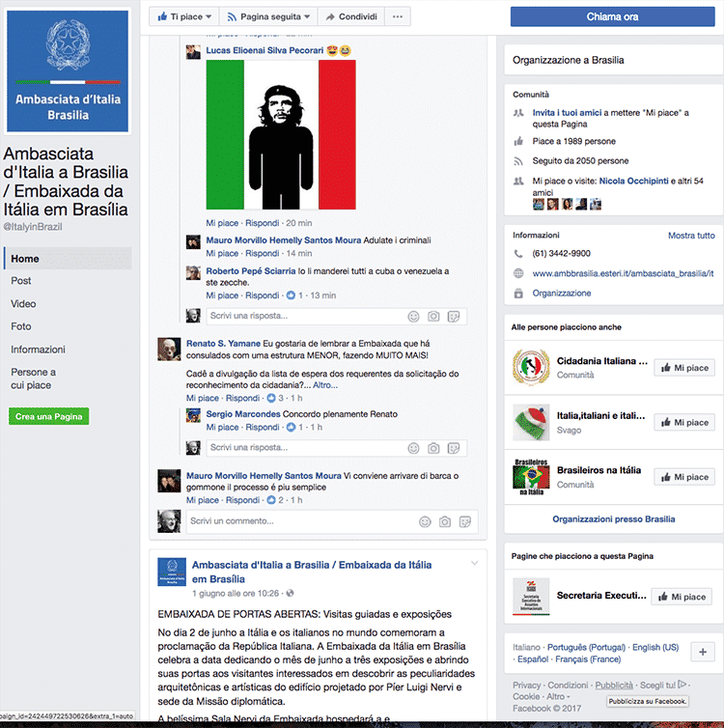Viewport: 724px width, 728px height.
Task: Open emoji picker in second reply box
Action: pyautogui.click(x=413, y=449)
